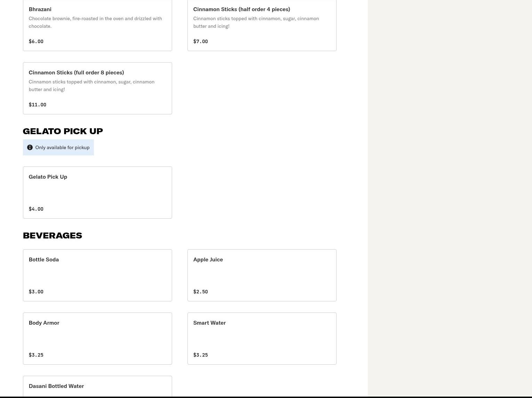
Task: Open the Gelato Pick Up item card
Action: [97, 193]
